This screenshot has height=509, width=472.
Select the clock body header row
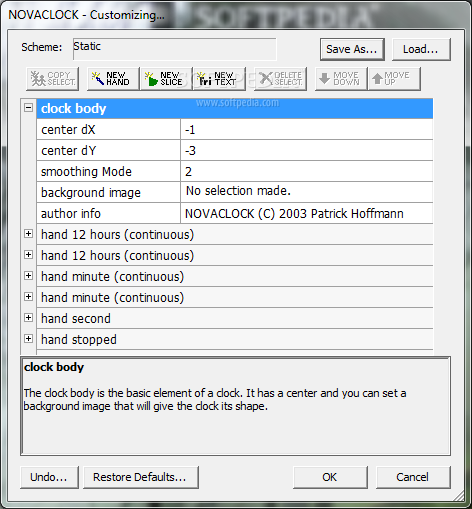tap(235, 109)
